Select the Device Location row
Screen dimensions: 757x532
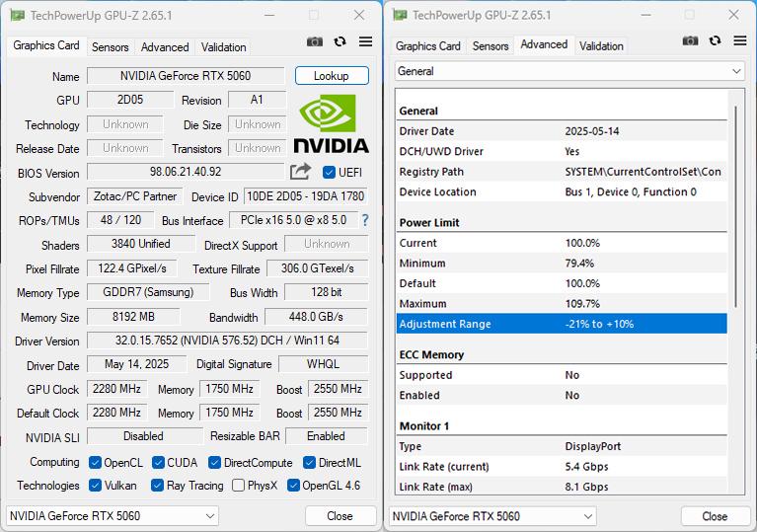point(562,192)
